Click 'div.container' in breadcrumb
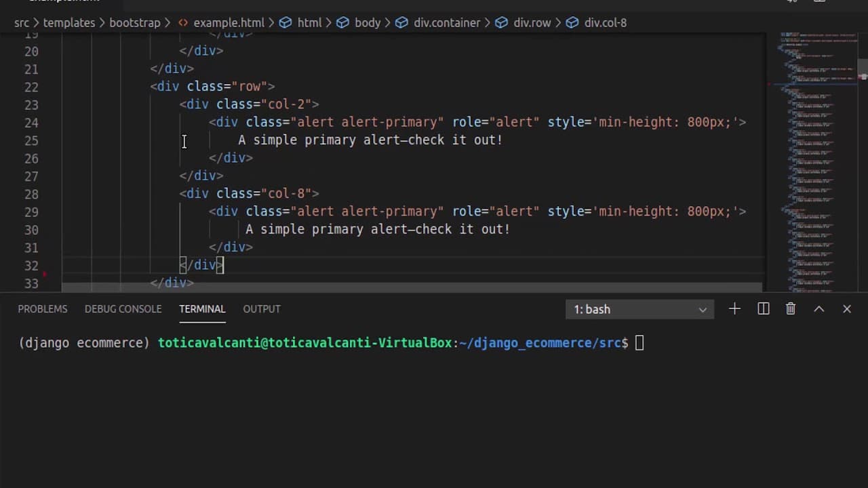The height and width of the screenshot is (488, 868). (447, 22)
